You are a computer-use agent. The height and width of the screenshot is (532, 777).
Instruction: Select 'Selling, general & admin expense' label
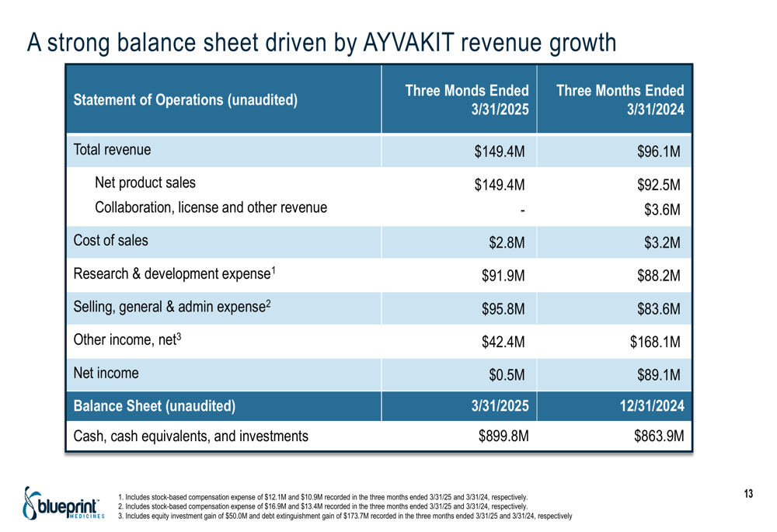172,307
